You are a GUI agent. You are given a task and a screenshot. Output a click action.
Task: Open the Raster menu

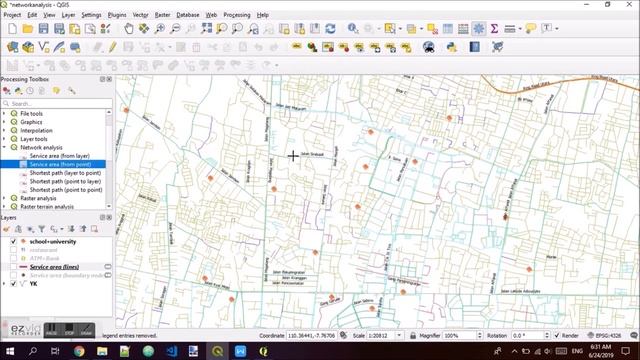[x=162, y=15]
